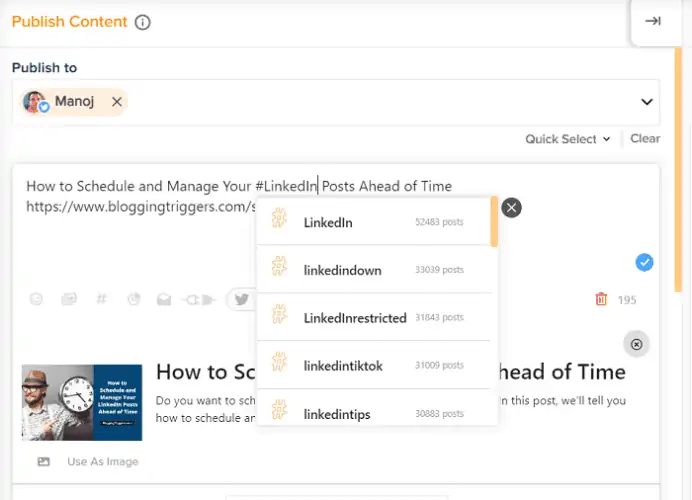
Task: Toggle the blue checkmark circle
Action: [x=644, y=263]
